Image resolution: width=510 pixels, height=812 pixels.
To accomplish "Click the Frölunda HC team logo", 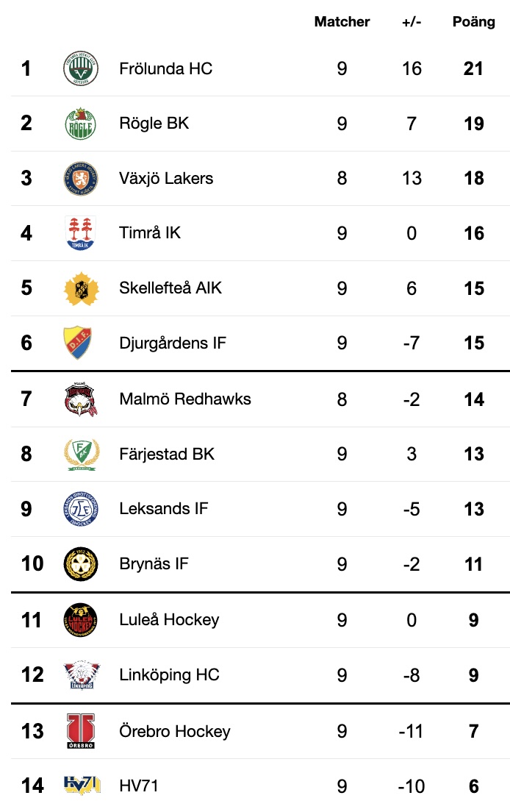I will [81, 68].
